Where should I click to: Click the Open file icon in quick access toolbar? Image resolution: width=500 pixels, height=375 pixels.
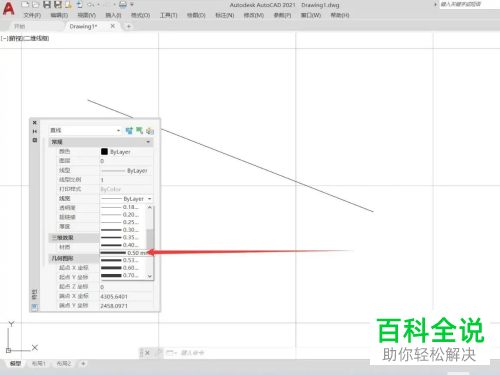pos(35,4)
